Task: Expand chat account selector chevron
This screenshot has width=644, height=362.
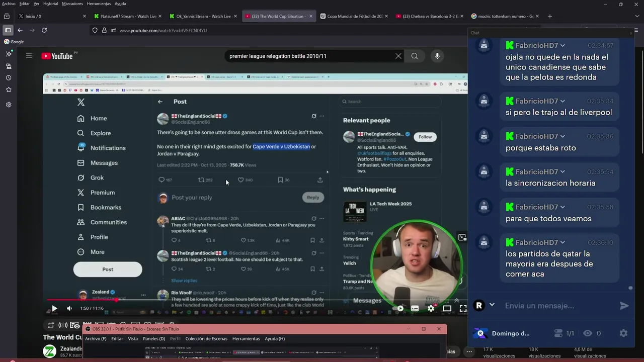Action: click(x=492, y=305)
